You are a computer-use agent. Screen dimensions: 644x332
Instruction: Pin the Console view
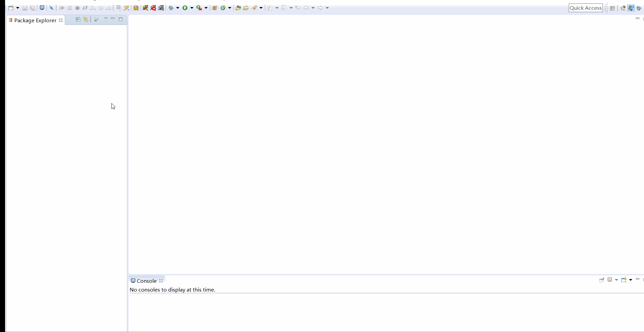tap(602, 280)
